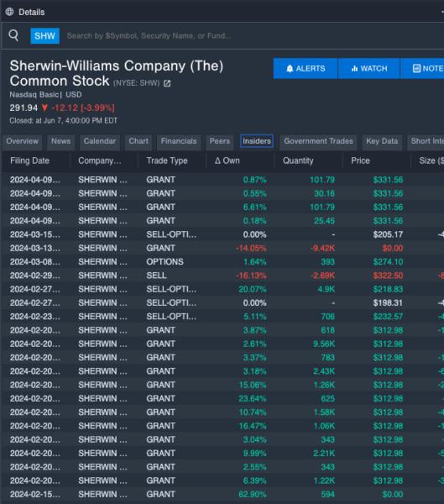Click the $218.83 price value
The width and height of the screenshot is (444, 504).
(388, 289)
